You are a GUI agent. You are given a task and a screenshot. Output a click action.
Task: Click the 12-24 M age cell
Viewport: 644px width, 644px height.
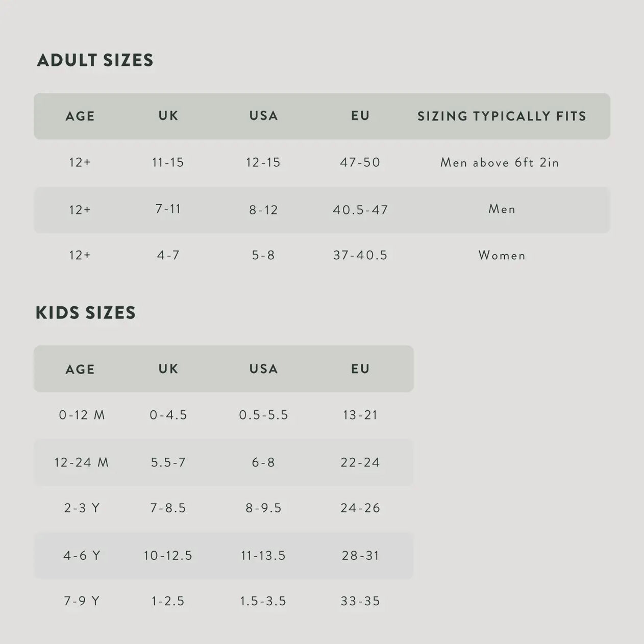(82, 463)
